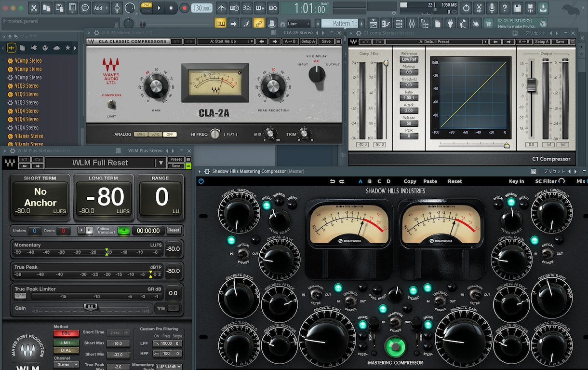Open WLM Full Reset preset dropdown arrow

161,163
